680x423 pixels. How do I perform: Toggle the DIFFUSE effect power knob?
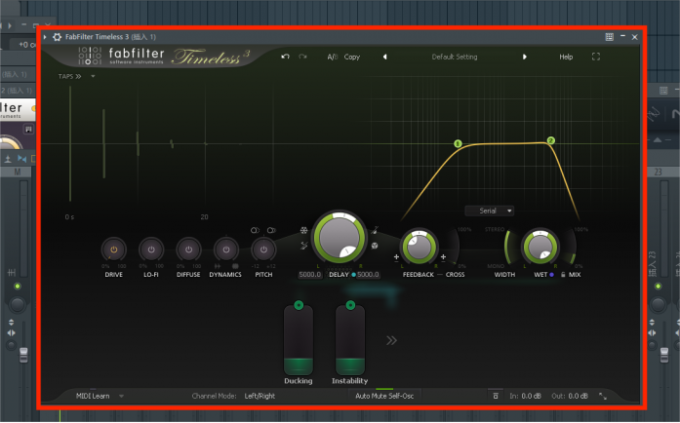pos(188,250)
